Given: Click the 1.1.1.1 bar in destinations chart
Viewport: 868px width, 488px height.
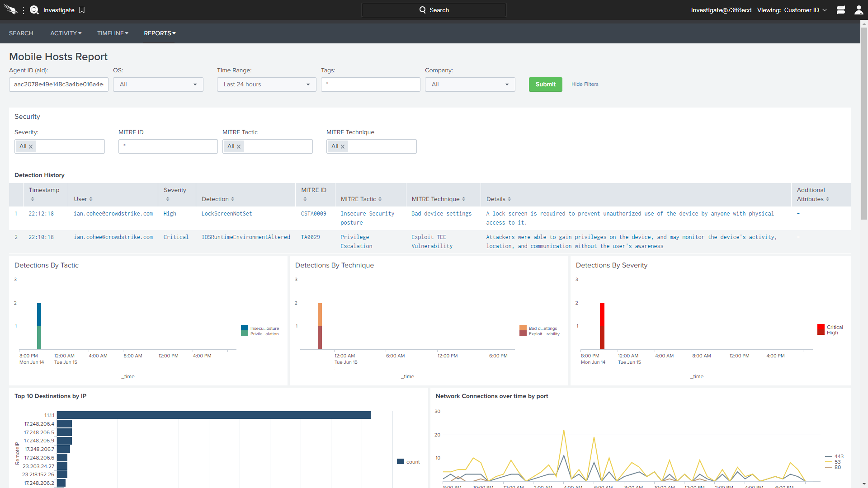Looking at the screenshot, I should pos(214,415).
